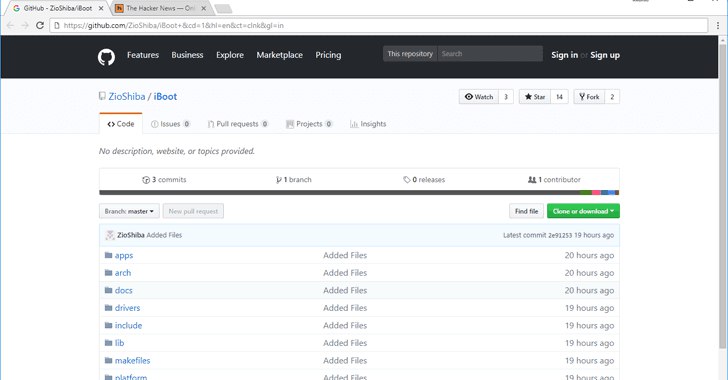Close The Hacker News tab
728x380 pixels.
click(x=203, y=8)
